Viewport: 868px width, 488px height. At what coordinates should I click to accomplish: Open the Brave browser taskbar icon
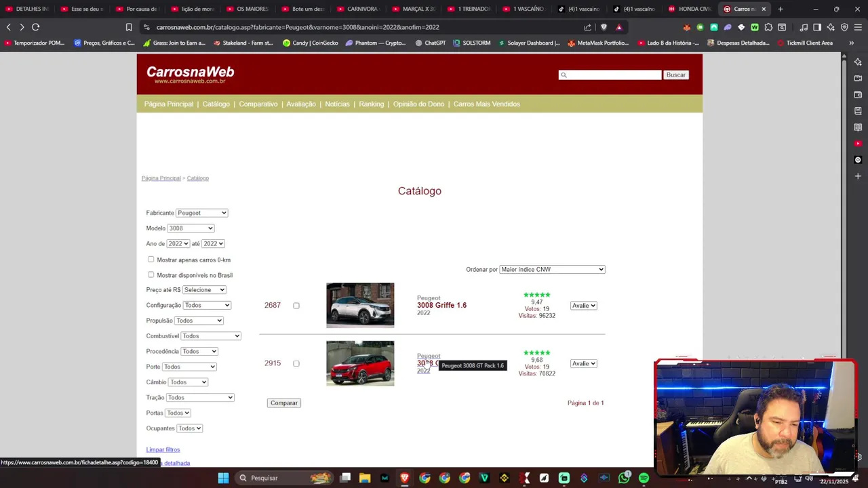coord(405,478)
